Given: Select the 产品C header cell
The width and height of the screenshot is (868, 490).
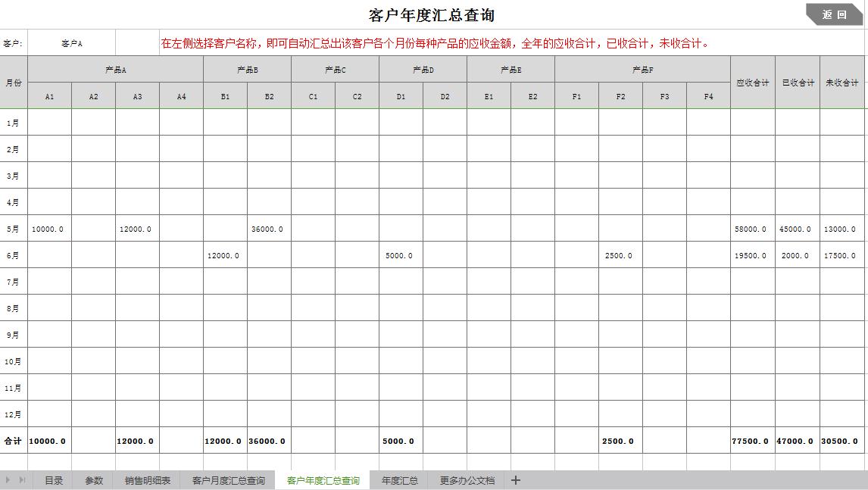Looking at the screenshot, I should [x=335, y=70].
